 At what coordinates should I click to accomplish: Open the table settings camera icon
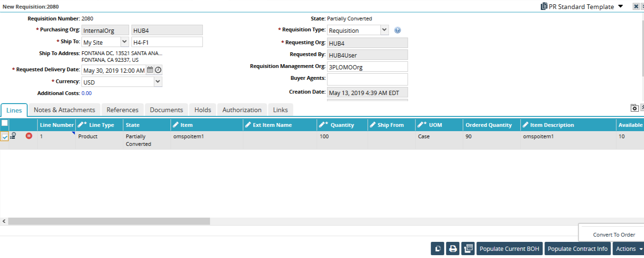[634, 108]
